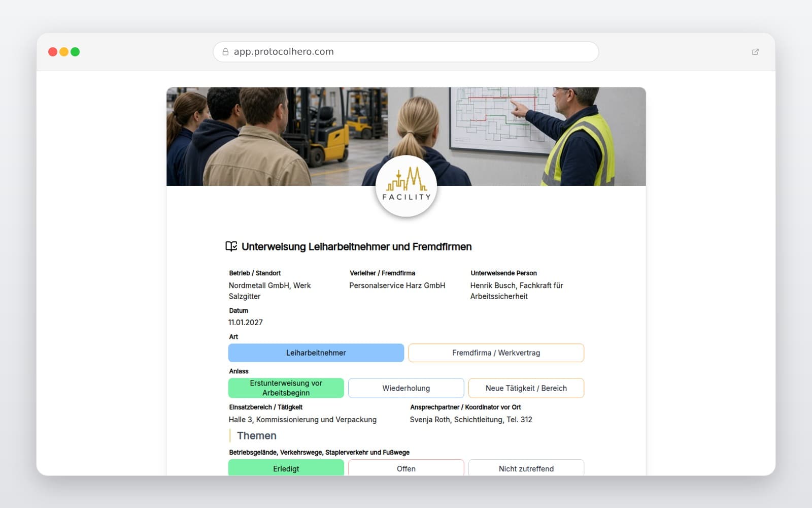Click the Personalservice Harz GmbH value
The width and height of the screenshot is (812, 508).
pos(397,285)
